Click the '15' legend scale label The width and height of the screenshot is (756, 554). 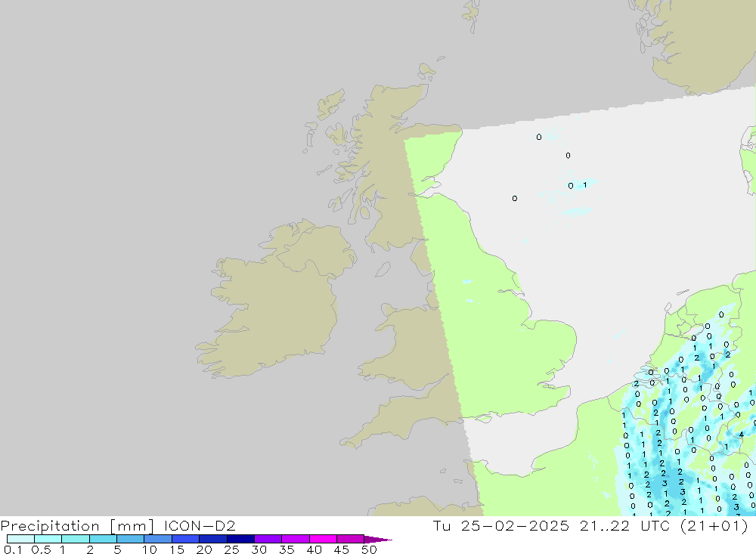click(x=177, y=549)
